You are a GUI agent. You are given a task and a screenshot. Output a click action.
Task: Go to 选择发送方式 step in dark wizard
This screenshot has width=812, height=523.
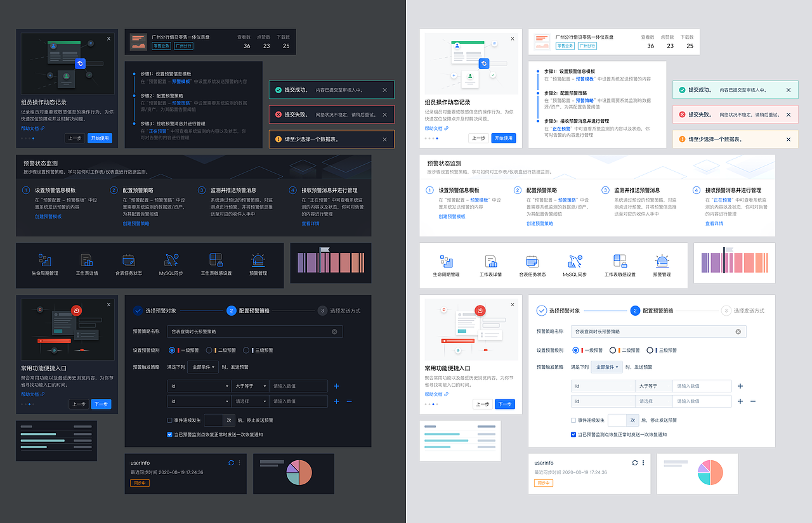tap(339, 311)
